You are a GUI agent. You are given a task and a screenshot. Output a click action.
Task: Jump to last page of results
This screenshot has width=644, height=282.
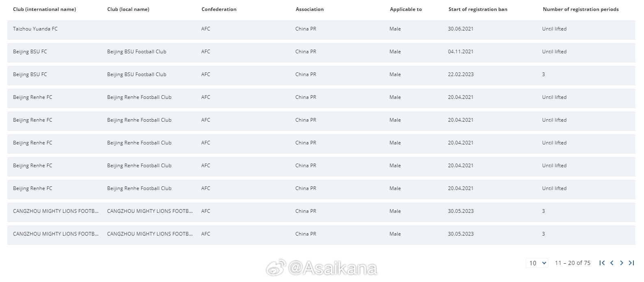coord(631,263)
